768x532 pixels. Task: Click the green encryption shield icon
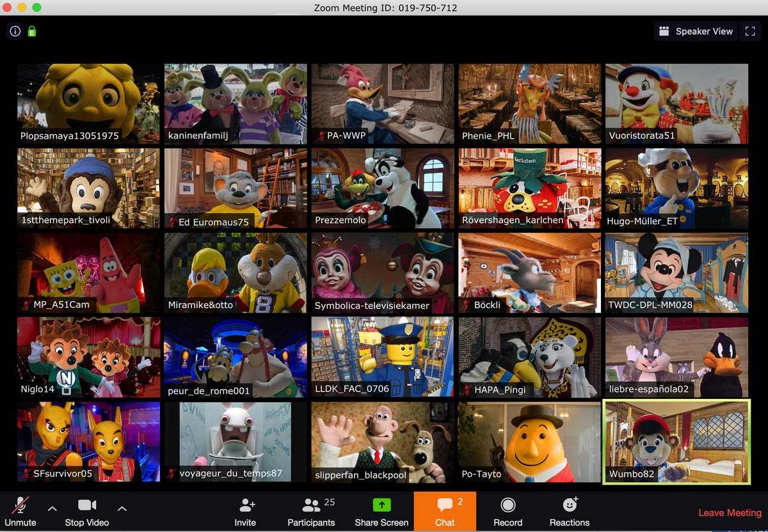coord(31,31)
